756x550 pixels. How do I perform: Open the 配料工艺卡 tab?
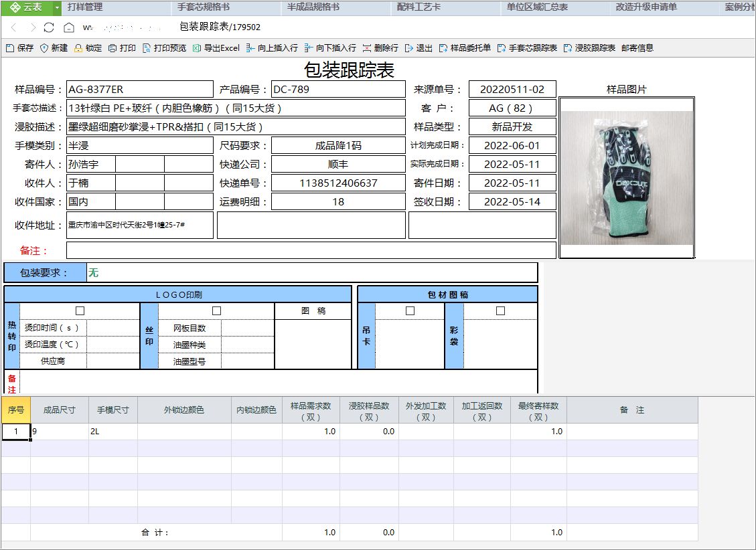419,7
